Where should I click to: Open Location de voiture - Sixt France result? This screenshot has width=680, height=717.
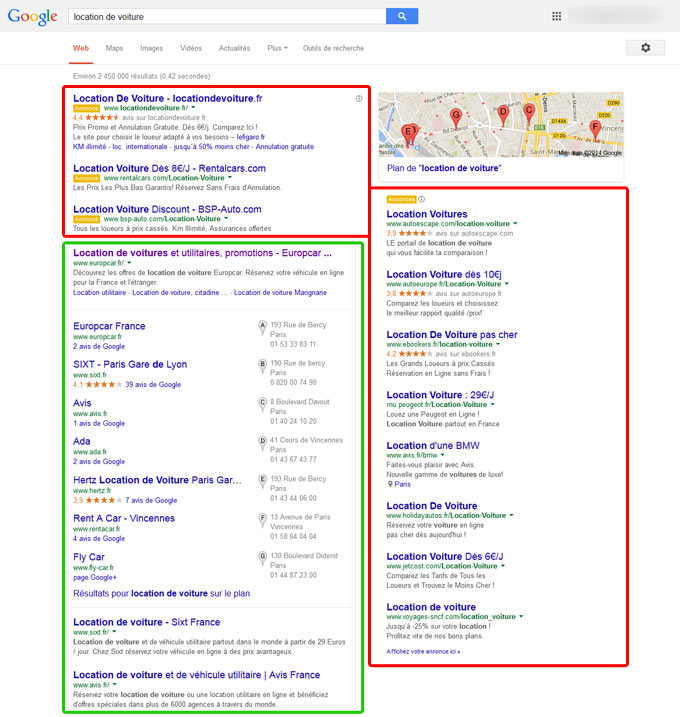tap(146, 622)
